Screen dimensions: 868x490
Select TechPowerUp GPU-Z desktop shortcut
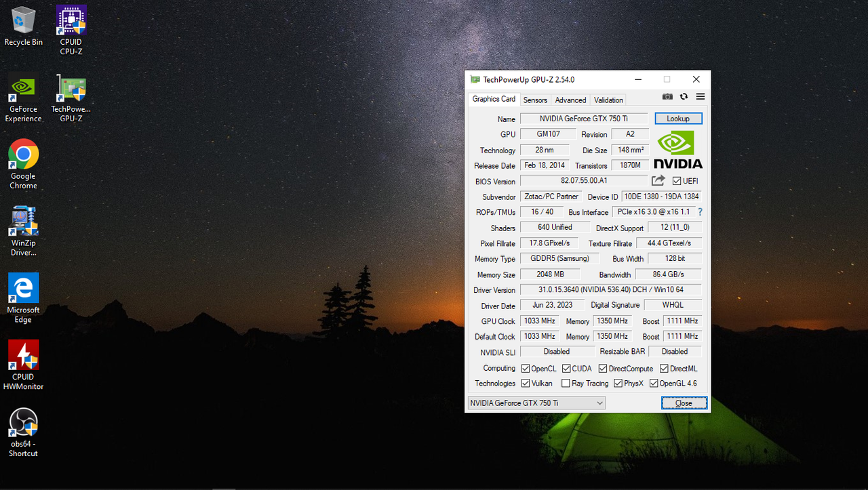pos(71,98)
